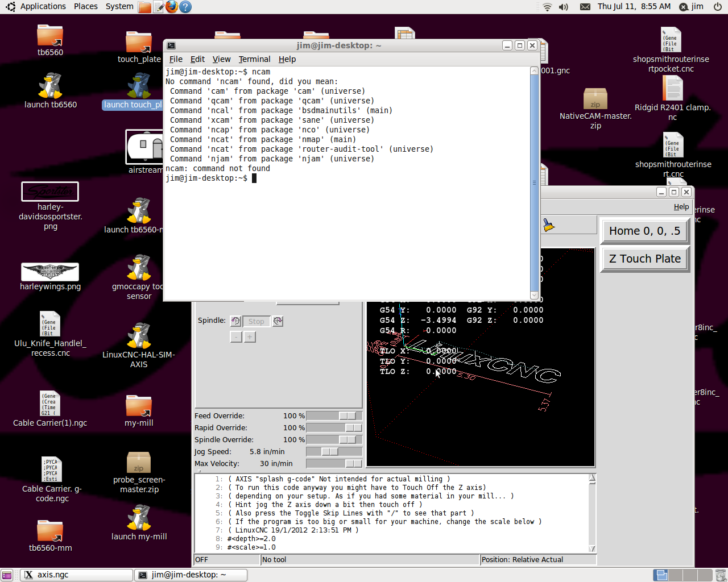Select the probe_screen-master.zip archive icon
This screenshot has height=582, width=728.
coord(139,463)
